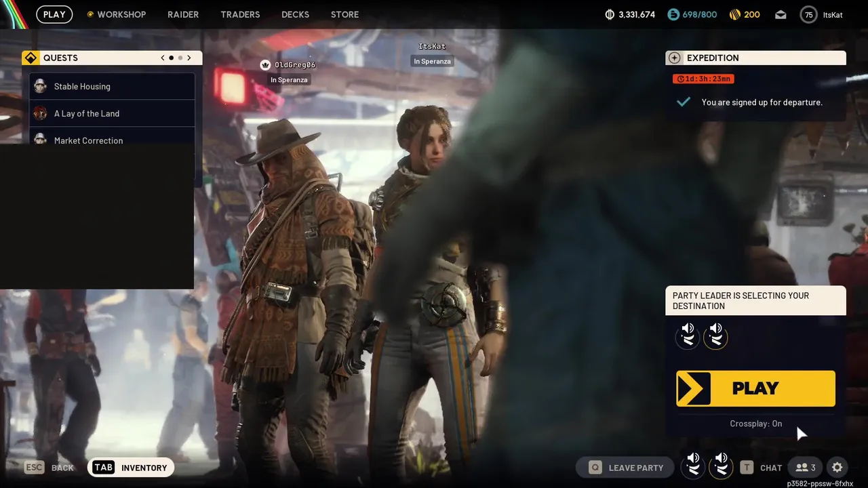Click the A Lay of the Land portrait icon
The height and width of the screenshot is (488, 868).
pos(40,113)
